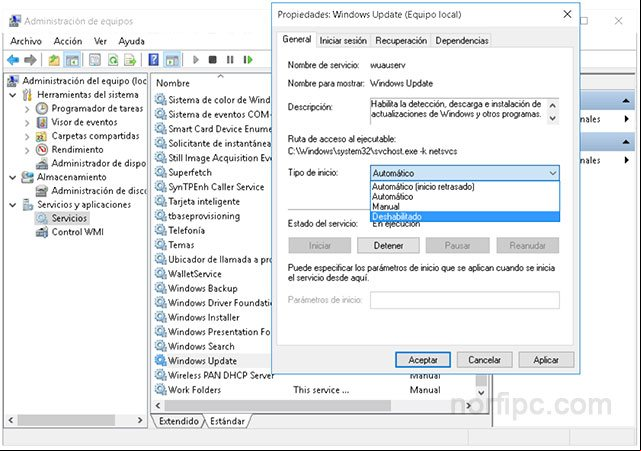Open the Ayuda menu
641x451 pixels.
point(131,41)
